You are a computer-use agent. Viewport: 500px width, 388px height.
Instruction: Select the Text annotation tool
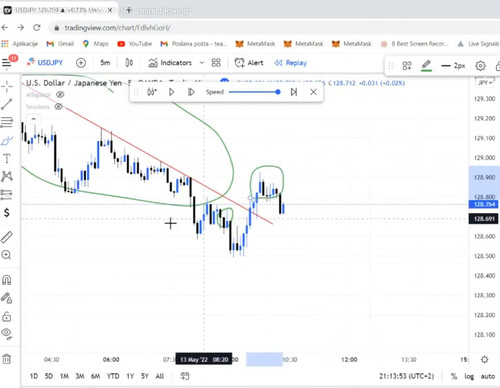tap(7, 158)
